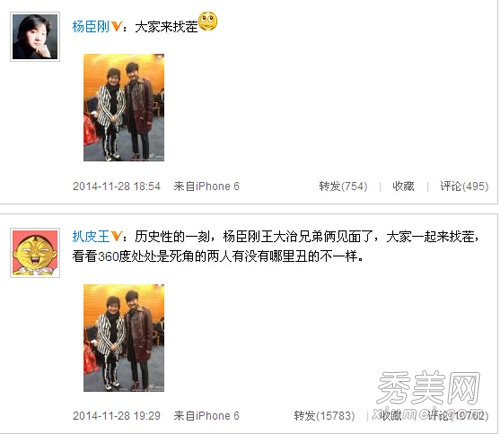Image resolution: width=500 pixels, height=434 pixels.
Task: Favorite the first post with 收藏
Action: pos(403,186)
